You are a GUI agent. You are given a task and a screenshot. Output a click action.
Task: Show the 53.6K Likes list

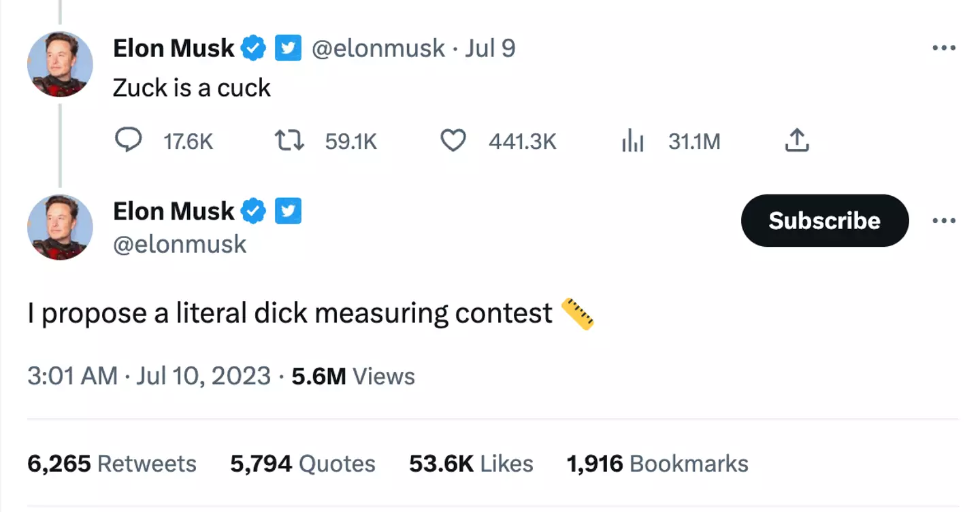[x=471, y=464]
